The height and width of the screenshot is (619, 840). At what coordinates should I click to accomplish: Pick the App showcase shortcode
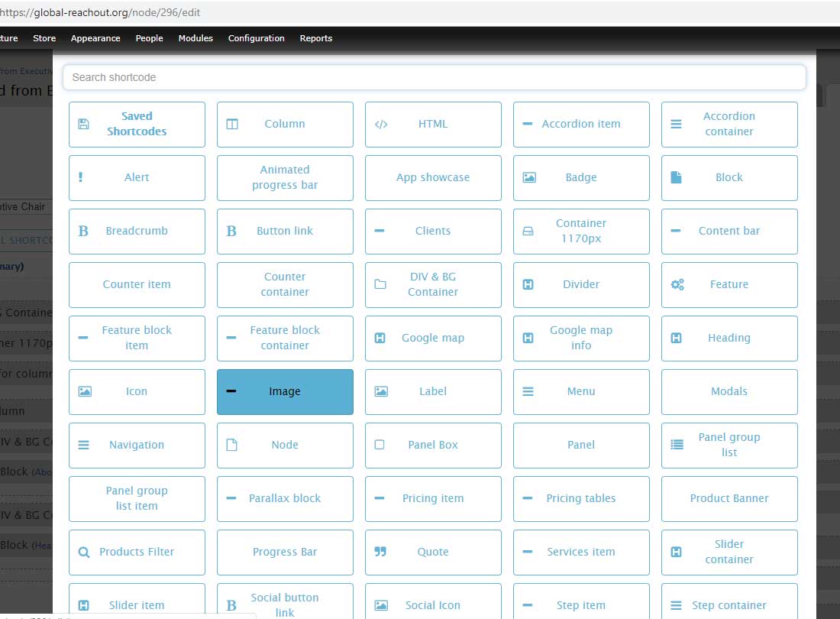[x=433, y=178]
